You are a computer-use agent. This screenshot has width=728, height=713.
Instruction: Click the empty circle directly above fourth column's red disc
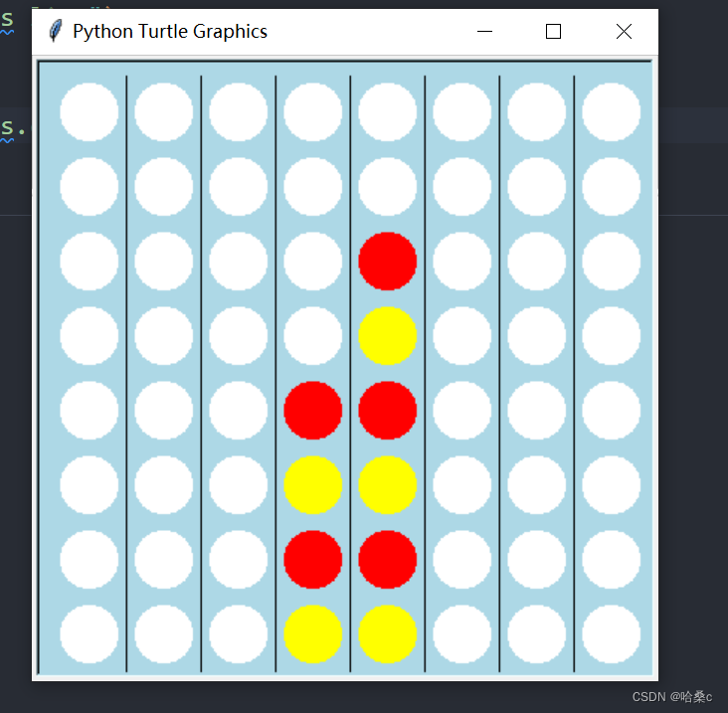pyautogui.click(x=313, y=335)
